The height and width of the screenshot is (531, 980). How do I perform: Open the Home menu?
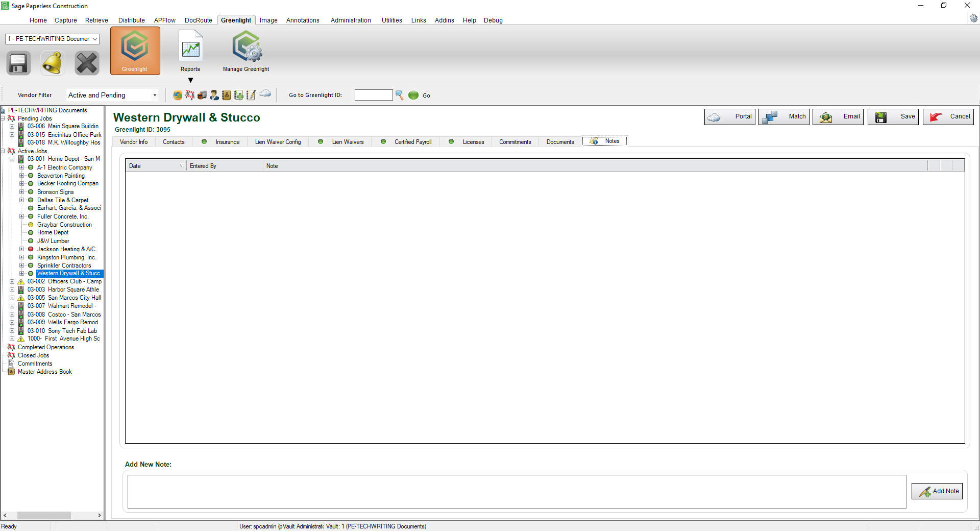click(x=38, y=20)
